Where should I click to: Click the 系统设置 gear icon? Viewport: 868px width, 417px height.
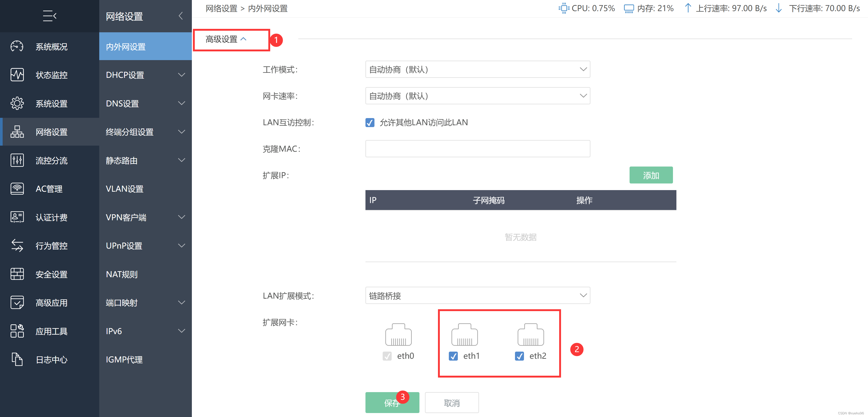click(17, 103)
